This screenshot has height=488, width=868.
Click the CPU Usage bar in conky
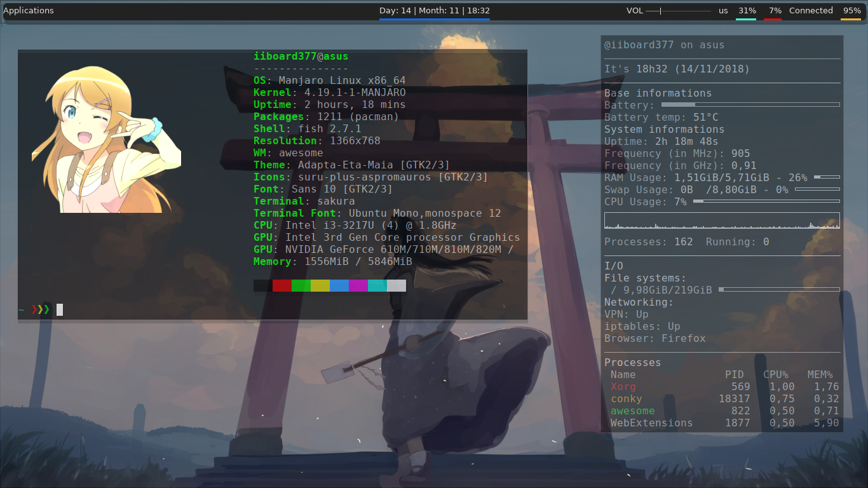[766, 201]
